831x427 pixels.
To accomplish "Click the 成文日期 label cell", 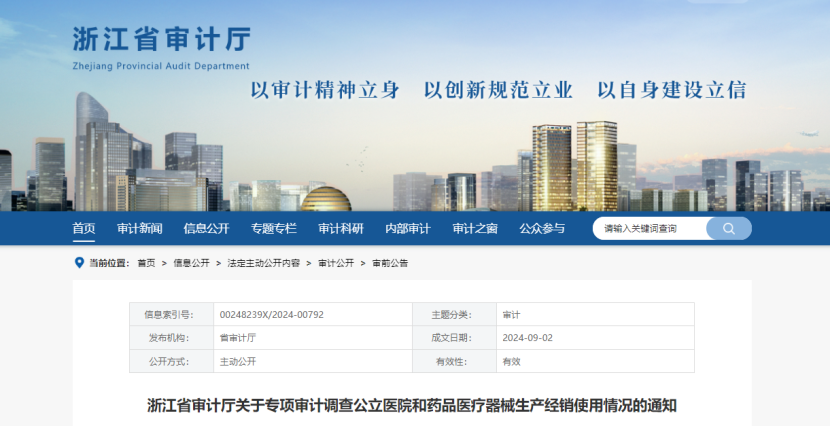I will (x=455, y=338).
